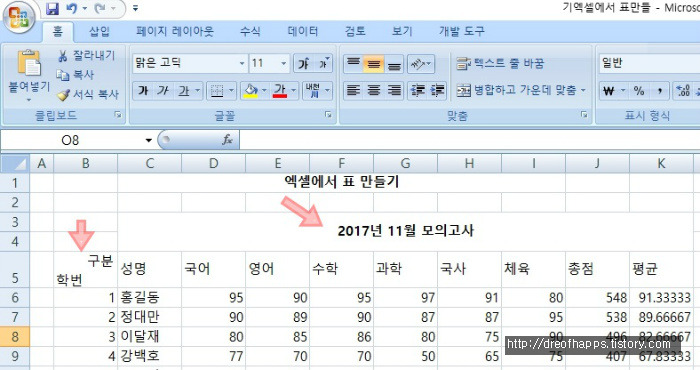Increase cell indent
700x370 pixels.
(438, 91)
